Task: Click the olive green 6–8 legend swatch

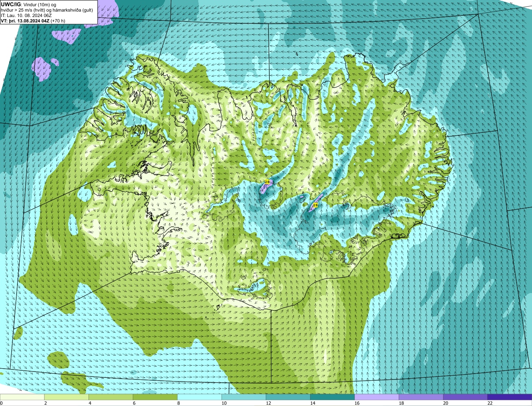Action: 155,397
